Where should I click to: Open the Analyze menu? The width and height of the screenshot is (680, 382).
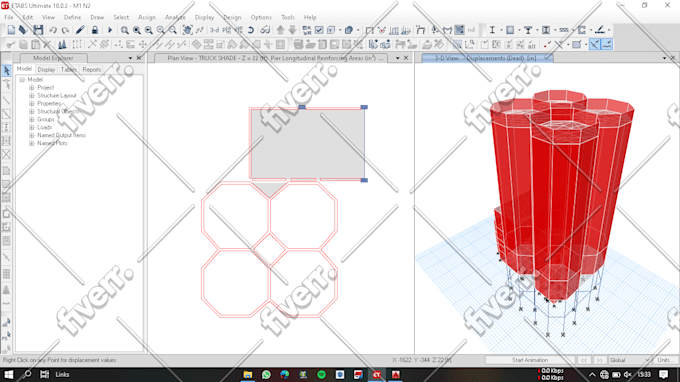pyautogui.click(x=175, y=17)
